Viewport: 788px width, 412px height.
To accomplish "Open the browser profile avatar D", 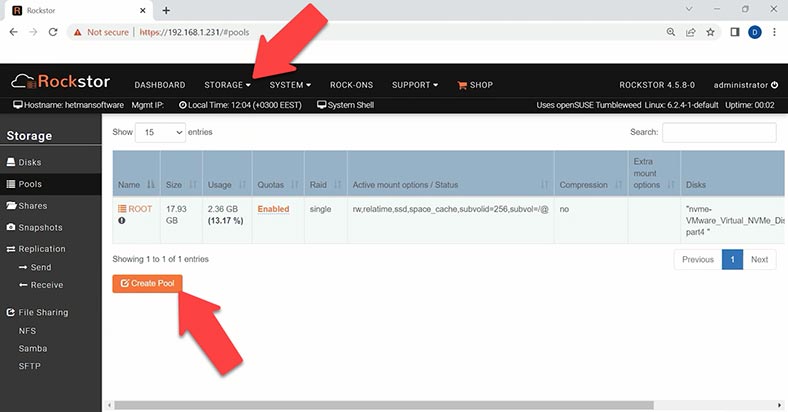I will click(x=754, y=32).
